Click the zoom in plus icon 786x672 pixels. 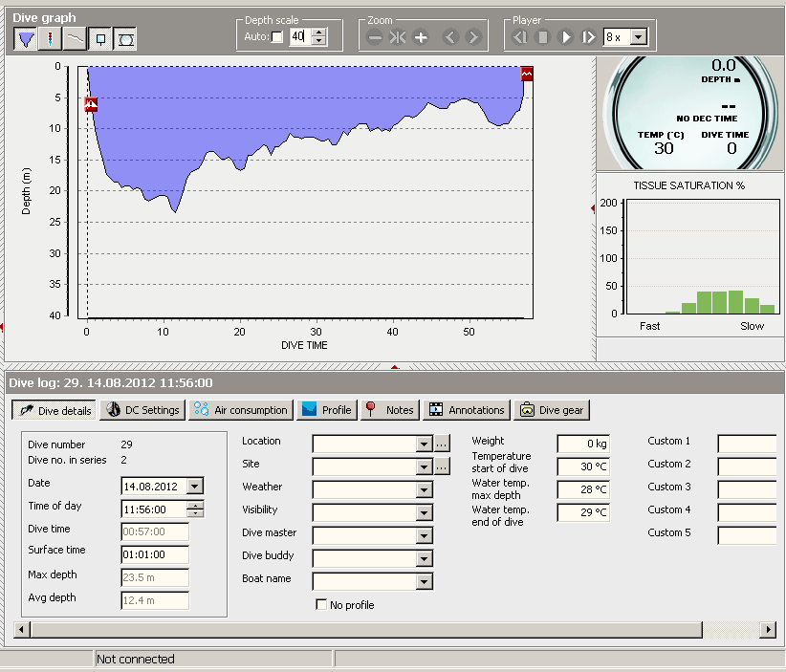point(421,37)
